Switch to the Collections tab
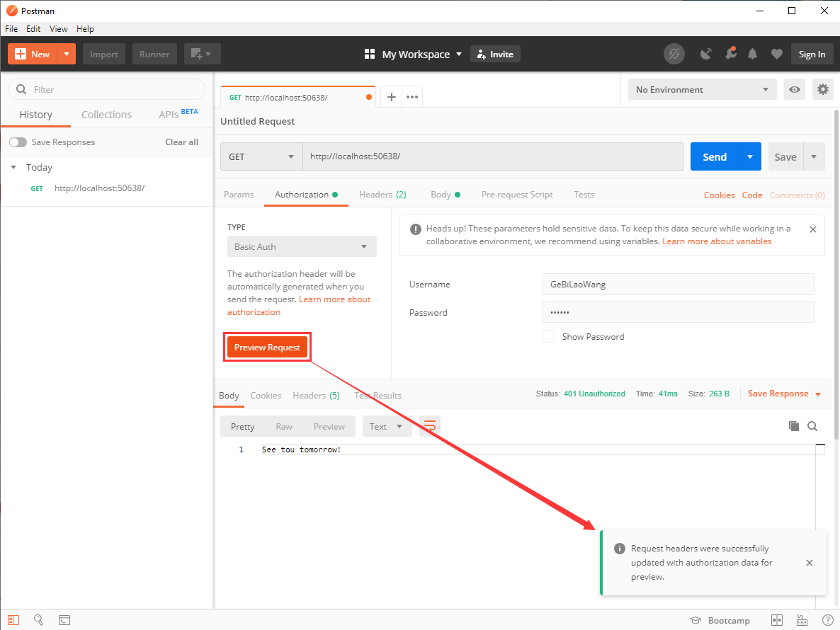The image size is (840, 630). [106, 115]
